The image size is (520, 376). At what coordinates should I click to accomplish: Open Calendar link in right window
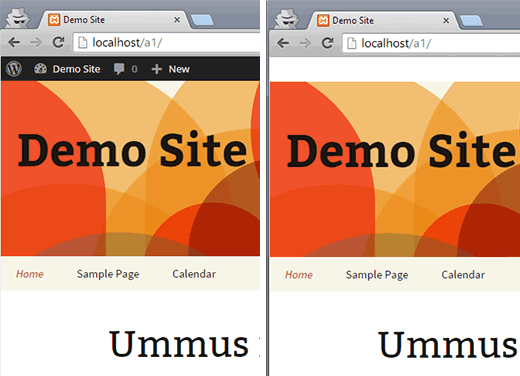tap(463, 275)
